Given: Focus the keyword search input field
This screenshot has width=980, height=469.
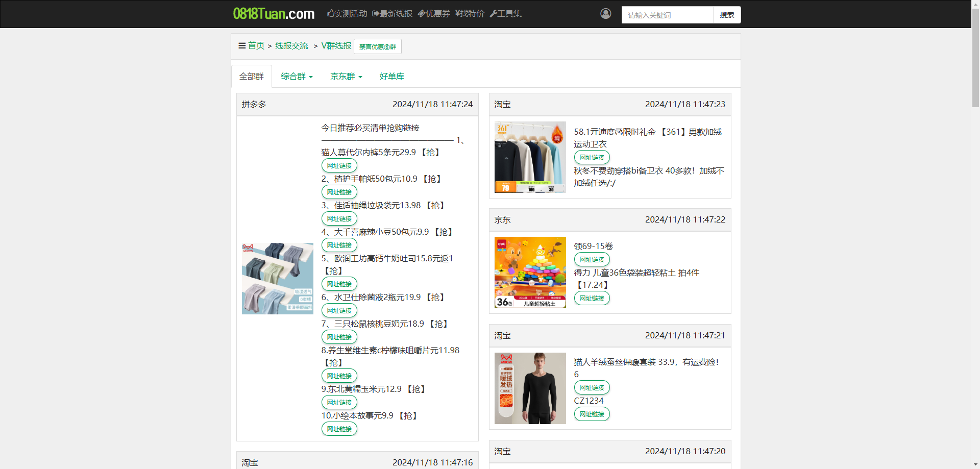Looking at the screenshot, I should 667,15.
